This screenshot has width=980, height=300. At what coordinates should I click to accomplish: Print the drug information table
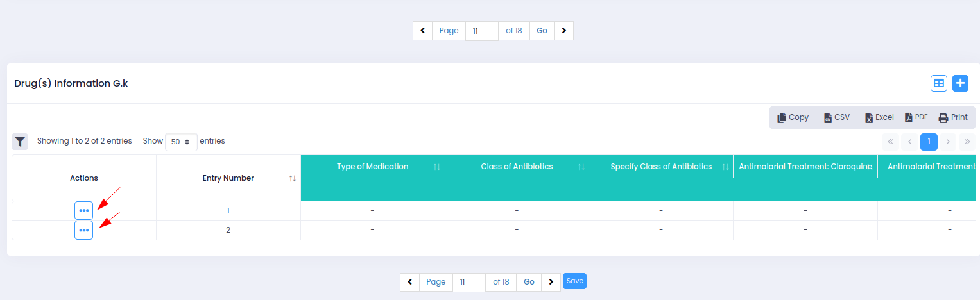tap(953, 118)
